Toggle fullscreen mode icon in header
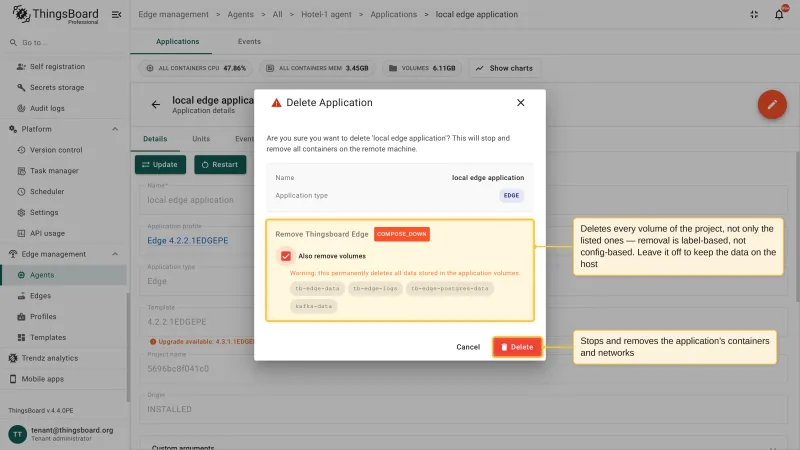Viewport: 800px width, 450px height. tap(754, 14)
